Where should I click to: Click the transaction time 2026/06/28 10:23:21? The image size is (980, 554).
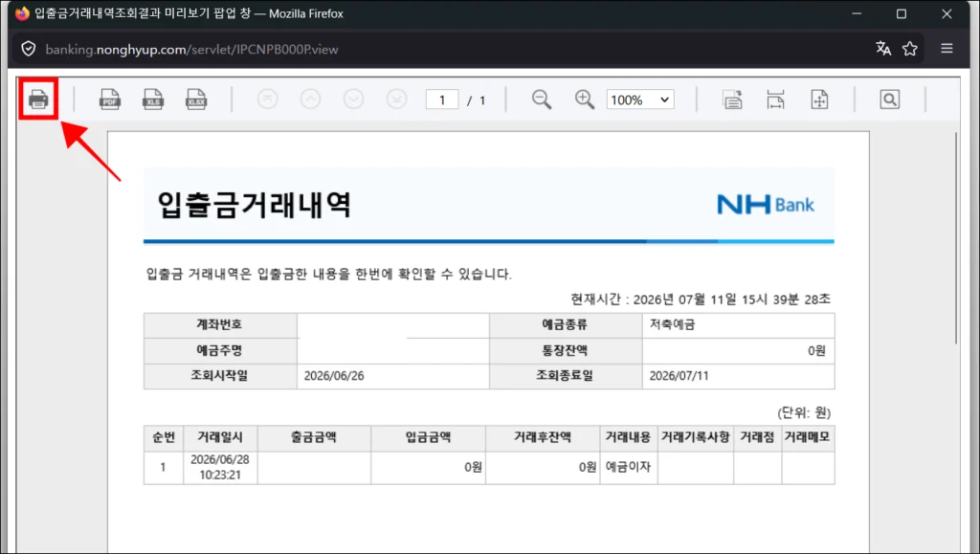[x=220, y=467]
